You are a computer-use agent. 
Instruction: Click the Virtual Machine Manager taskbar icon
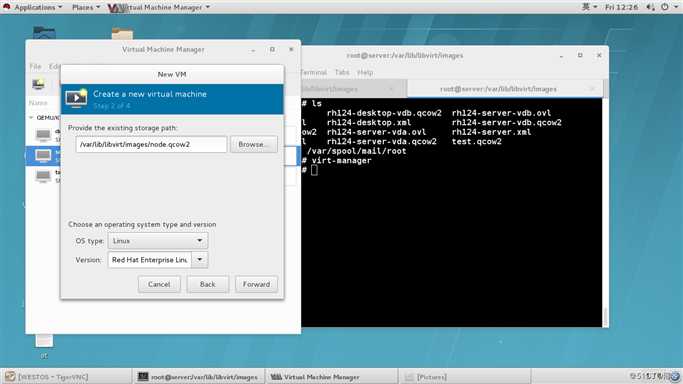(276, 377)
